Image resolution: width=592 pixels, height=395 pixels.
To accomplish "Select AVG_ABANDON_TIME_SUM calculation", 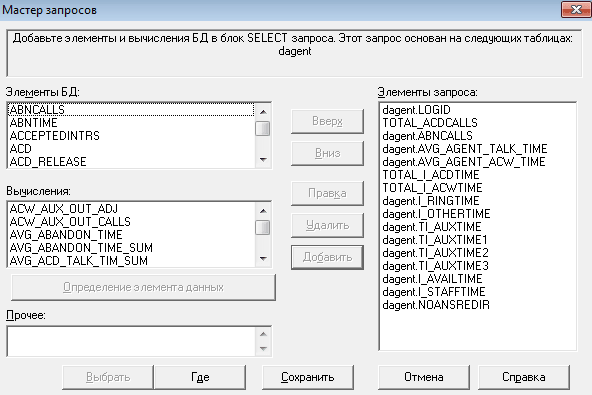I will 131,248.
